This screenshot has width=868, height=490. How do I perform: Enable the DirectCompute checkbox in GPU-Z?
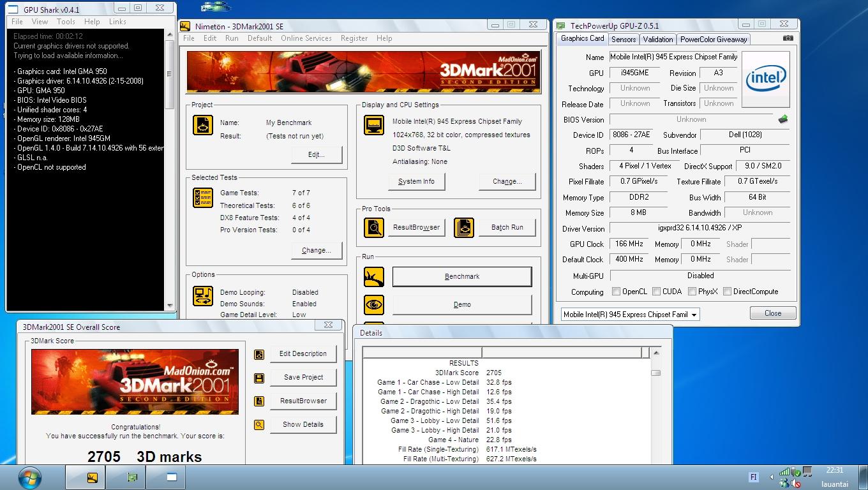coord(727,292)
